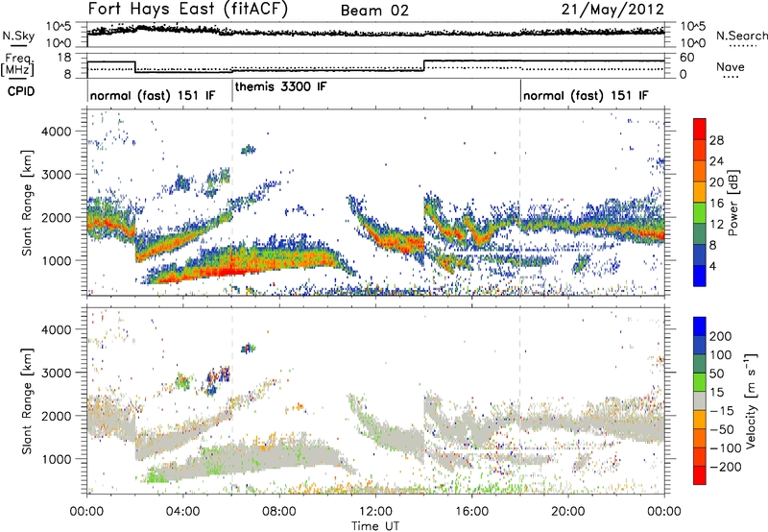768x532 pixels.
Task: Click the isolated echo patch near 3500 km in power panel
Action: [249, 150]
